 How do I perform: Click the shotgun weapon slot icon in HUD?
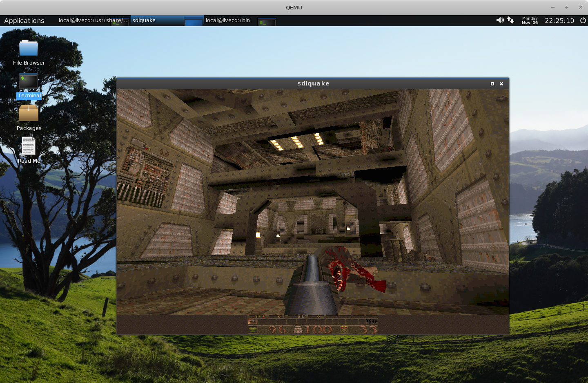click(x=252, y=321)
